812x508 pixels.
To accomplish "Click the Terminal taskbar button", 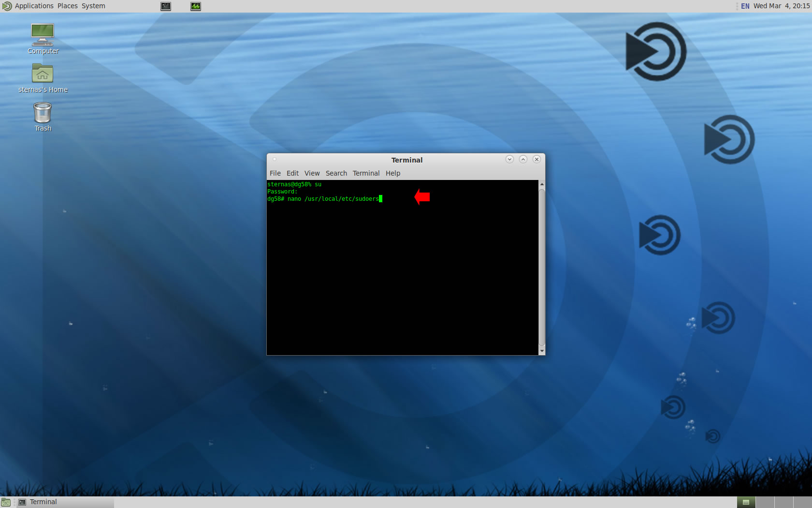I will [65, 502].
